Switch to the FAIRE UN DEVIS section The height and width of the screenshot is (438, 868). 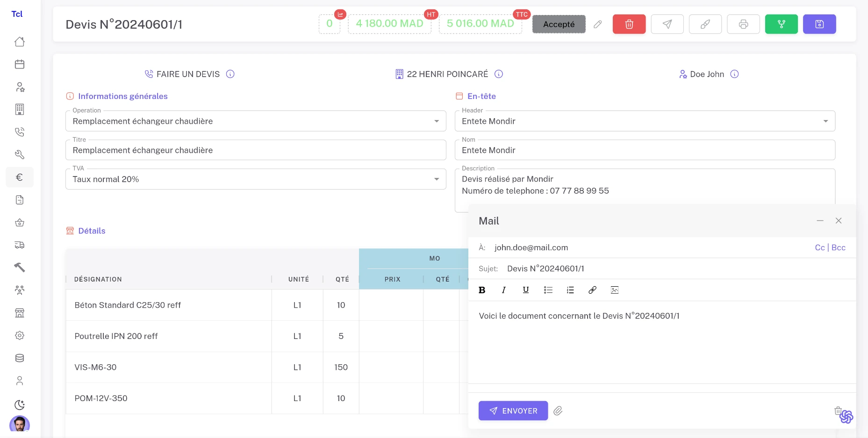coord(188,74)
